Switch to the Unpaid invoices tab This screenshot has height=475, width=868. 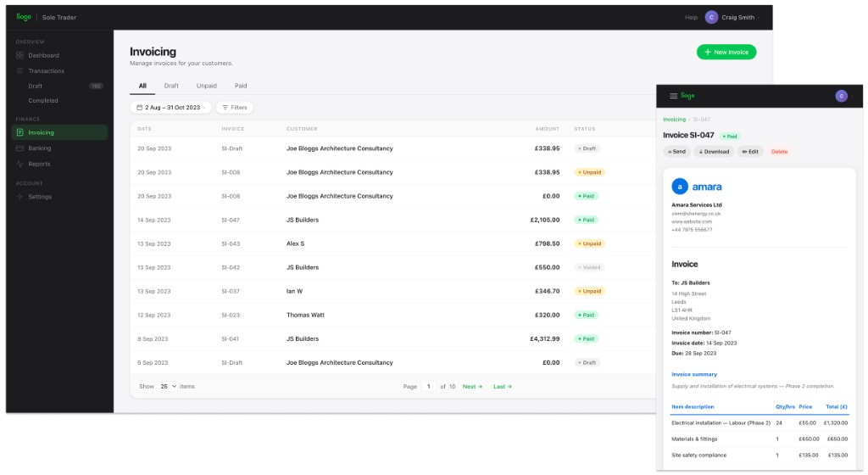click(x=207, y=86)
